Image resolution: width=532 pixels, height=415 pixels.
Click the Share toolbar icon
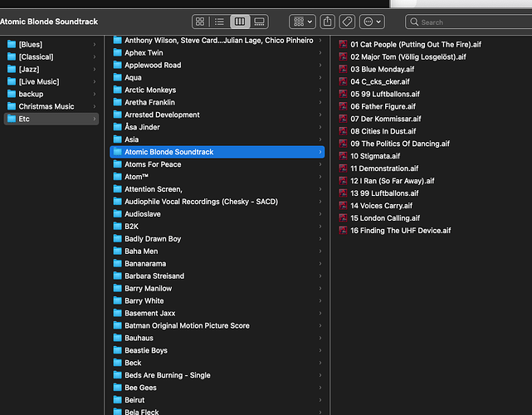coord(327,22)
